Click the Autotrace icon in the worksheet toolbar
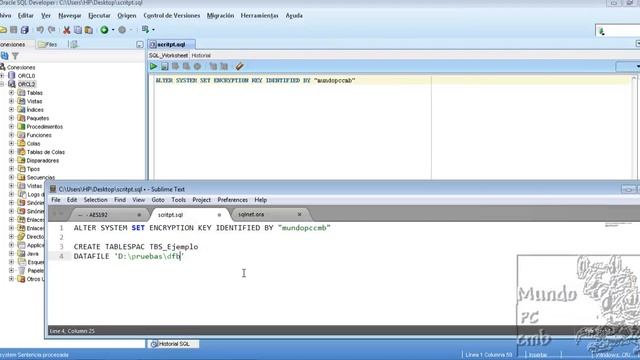Screen dimensions: 640x360 (224, 66)
